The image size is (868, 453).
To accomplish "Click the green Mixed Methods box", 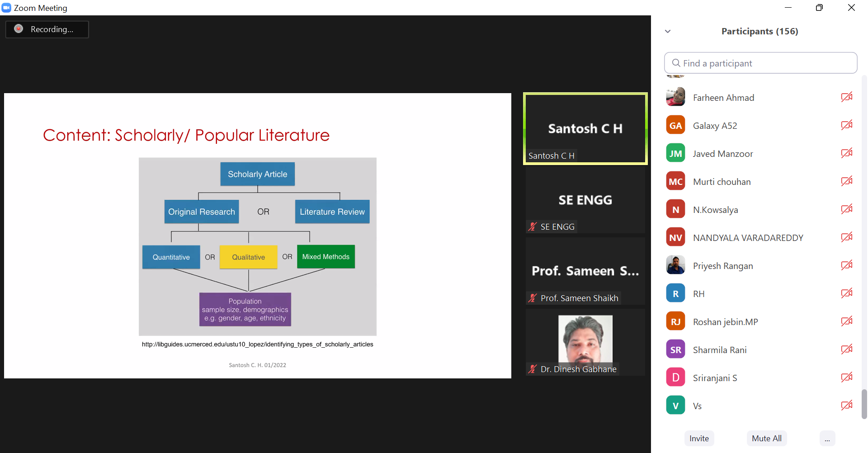I will click(326, 256).
